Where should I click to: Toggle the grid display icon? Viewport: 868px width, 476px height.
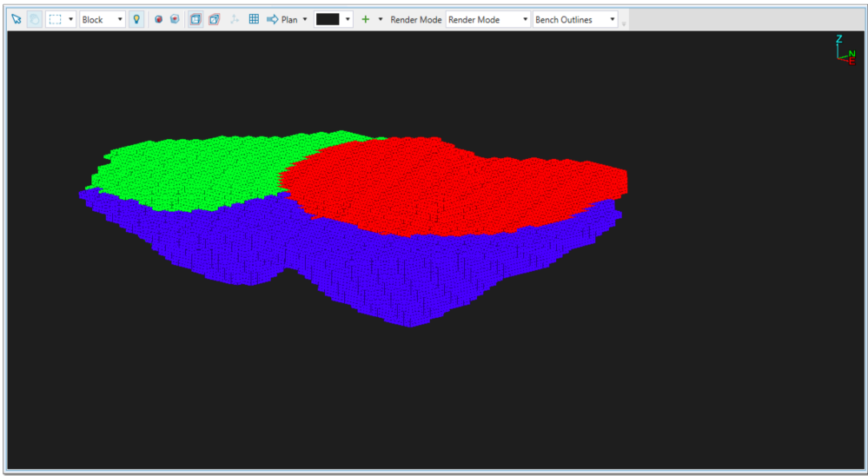point(254,19)
